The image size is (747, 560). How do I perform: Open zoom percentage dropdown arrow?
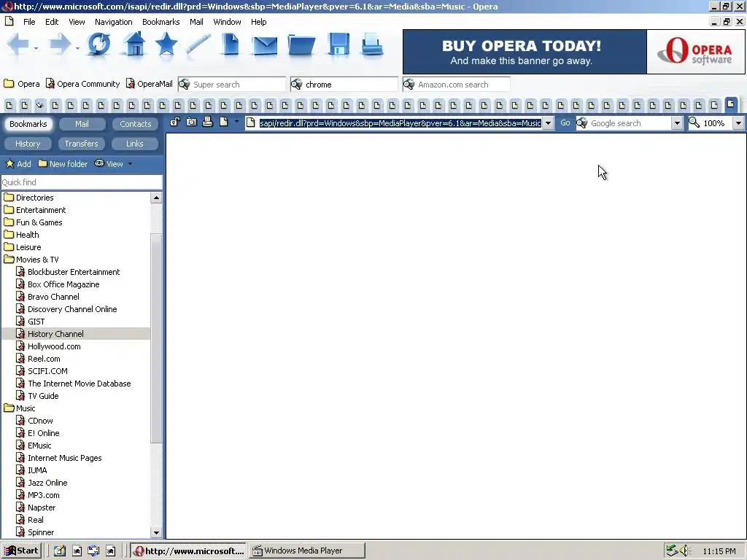(x=738, y=123)
